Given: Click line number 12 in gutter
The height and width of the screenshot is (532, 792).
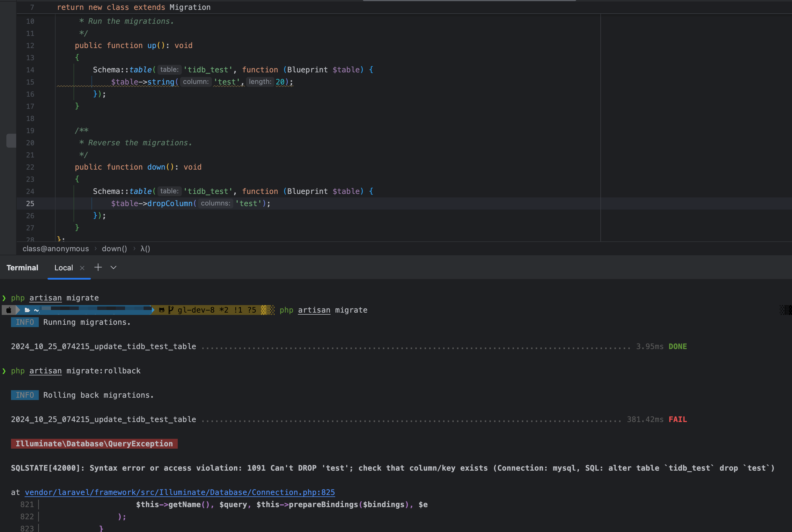Looking at the screenshot, I should click(x=30, y=45).
